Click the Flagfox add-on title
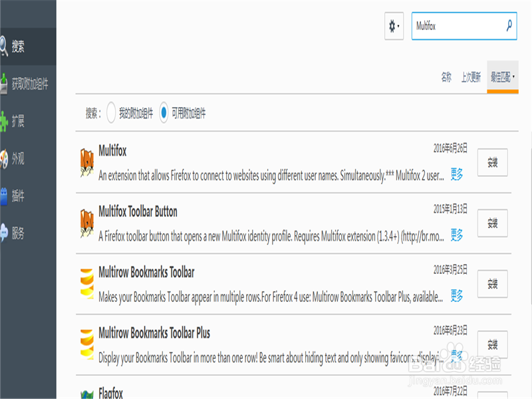 tap(110, 393)
